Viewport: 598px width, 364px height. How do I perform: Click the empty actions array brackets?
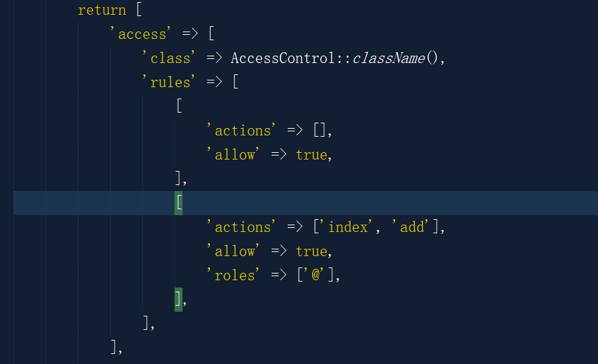319,131
